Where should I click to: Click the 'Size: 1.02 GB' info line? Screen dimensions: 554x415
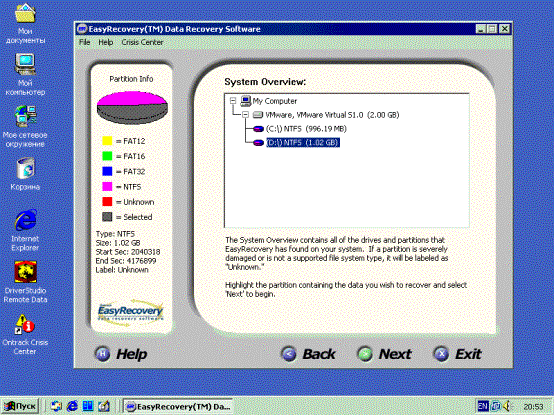pyautogui.click(x=118, y=243)
